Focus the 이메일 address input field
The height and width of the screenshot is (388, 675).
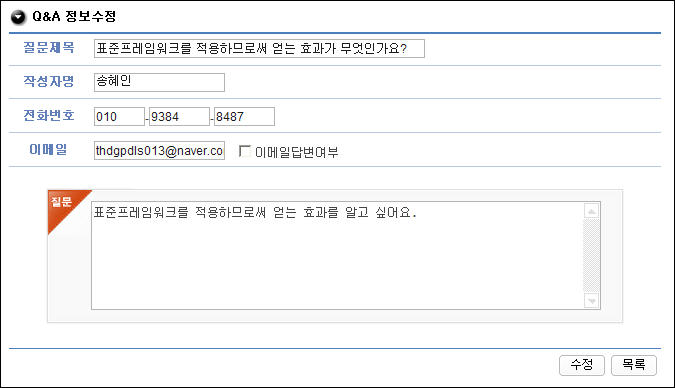159,151
